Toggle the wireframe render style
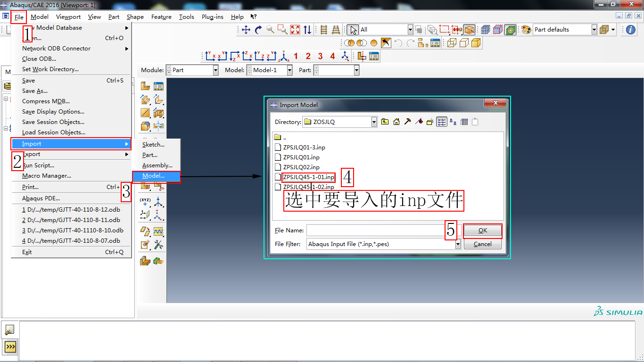Image resolution: width=644 pixels, height=362 pixels. click(452, 43)
